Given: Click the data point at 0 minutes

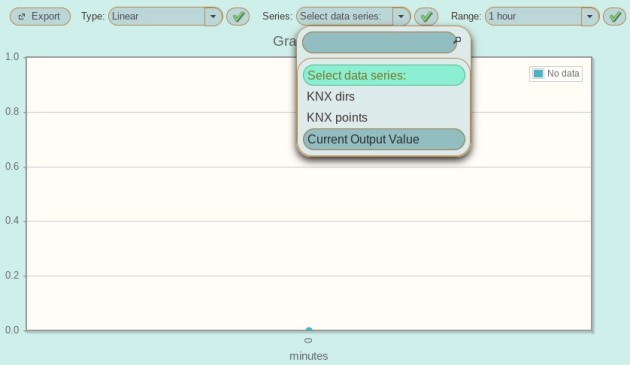Looking at the screenshot, I should point(309,330).
